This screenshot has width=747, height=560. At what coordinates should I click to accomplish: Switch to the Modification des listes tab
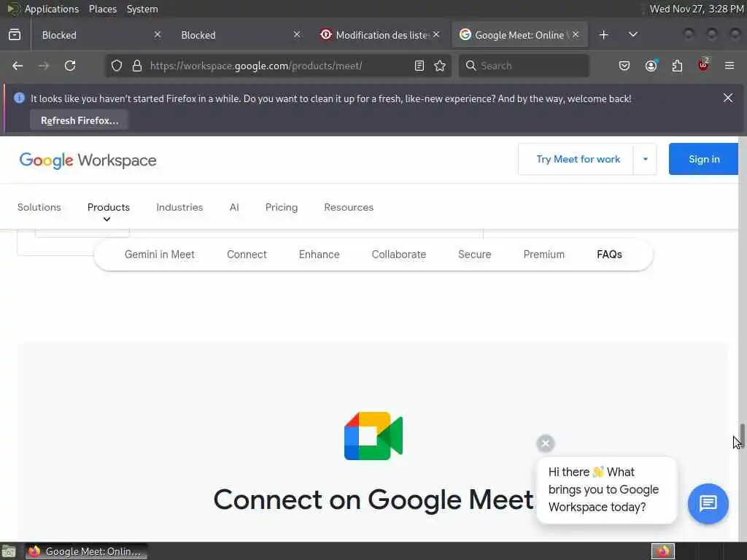pos(379,35)
